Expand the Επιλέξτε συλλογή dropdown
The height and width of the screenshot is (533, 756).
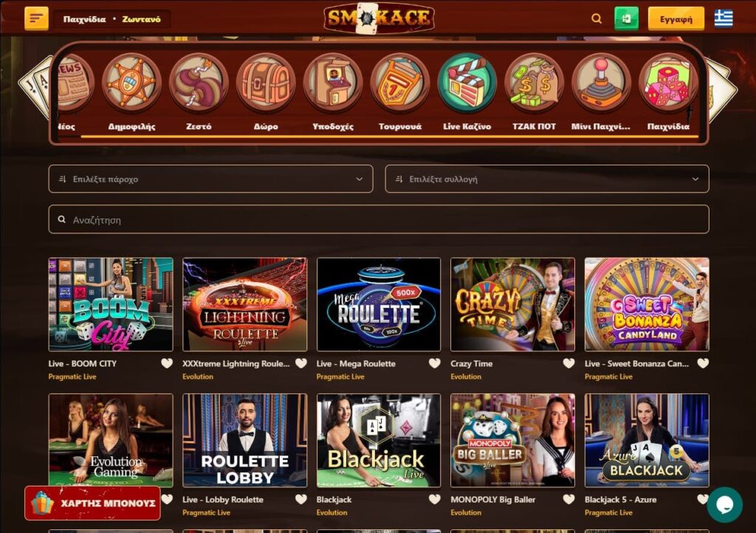[547, 179]
